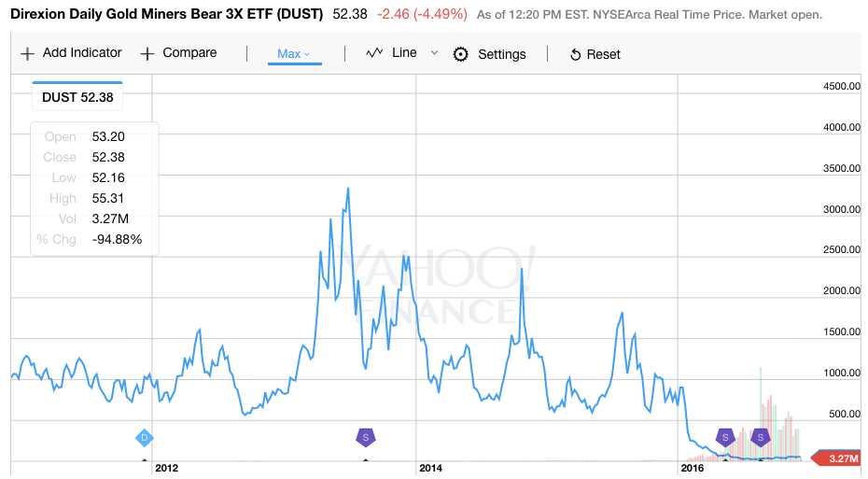The width and height of the screenshot is (868, 479).
Task: Click the red 3.27M volume tag
Action: [837, 458]
